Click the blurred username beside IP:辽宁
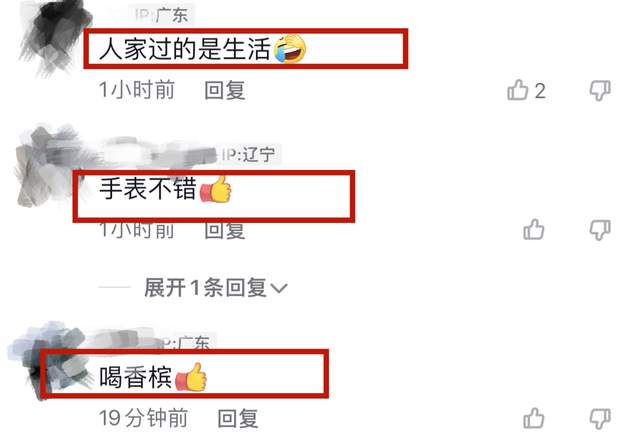 point(157,153)
